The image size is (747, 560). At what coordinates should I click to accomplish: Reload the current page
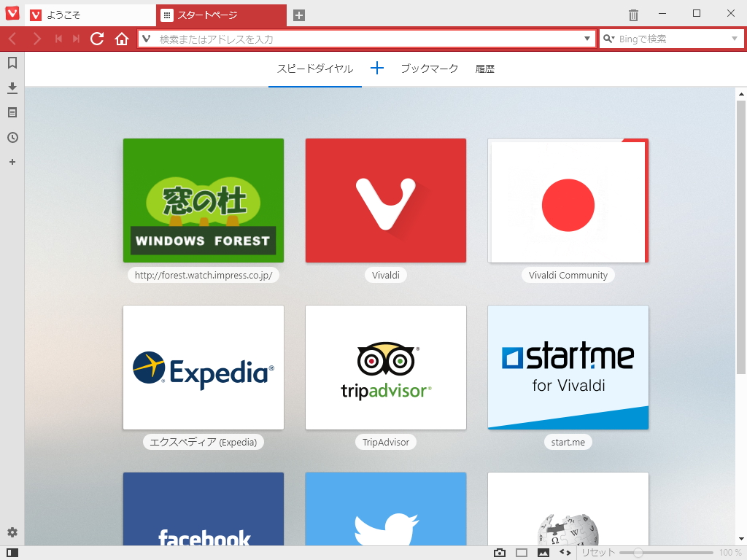pyautogui.click(x=97, y=39)
